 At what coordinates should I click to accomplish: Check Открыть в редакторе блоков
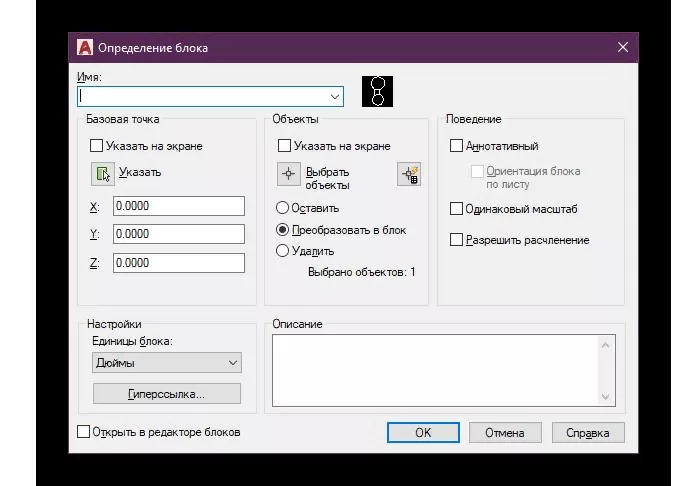pyautogui.click(x=83, y=432)
